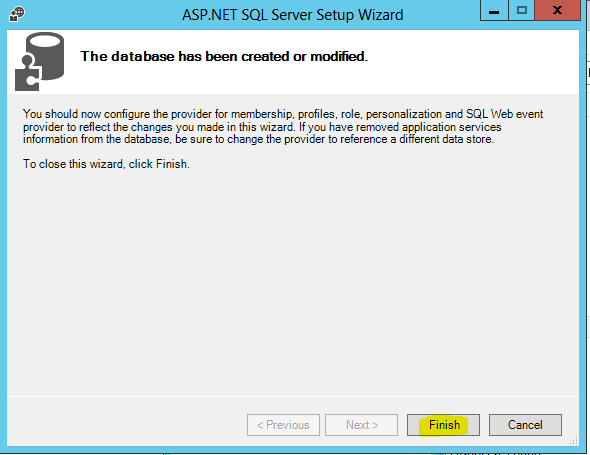Click the heading about database created or modified
590x455 pixels.
pos(224,56)
